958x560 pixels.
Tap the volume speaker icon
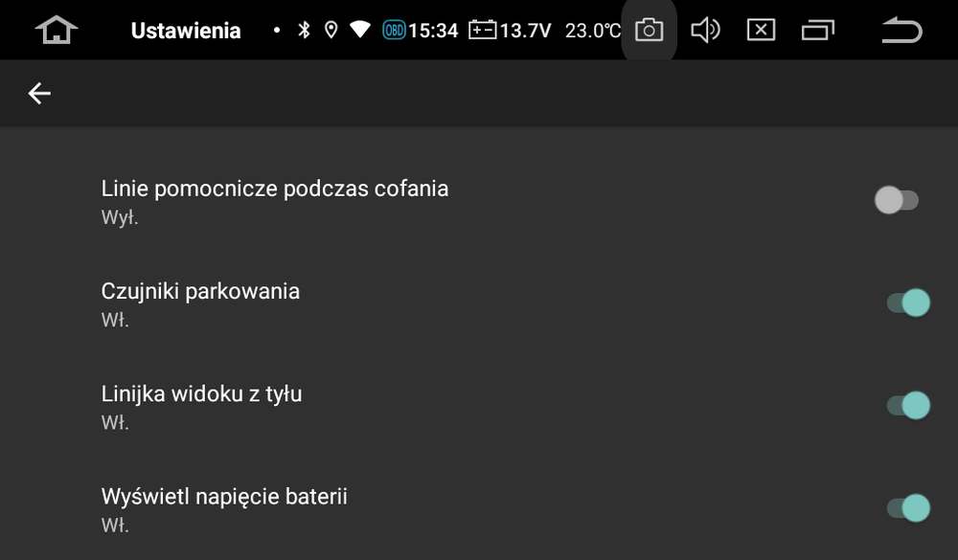point(706,30)
